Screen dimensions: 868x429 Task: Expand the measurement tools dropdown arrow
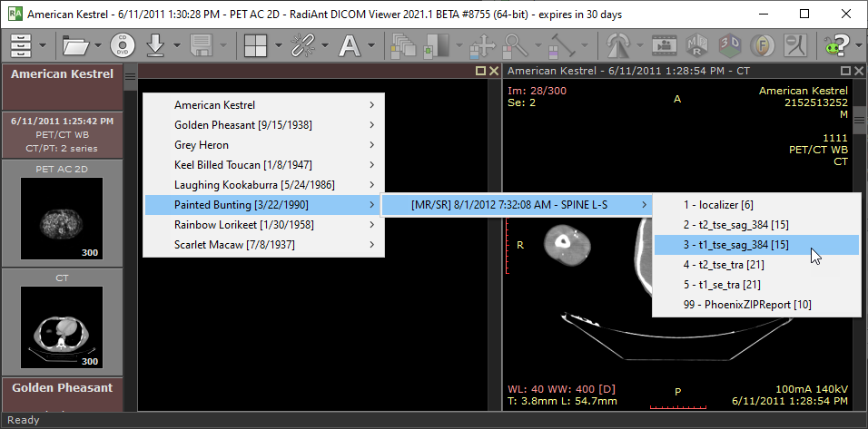pyautogui.click(x=586, y=45)
